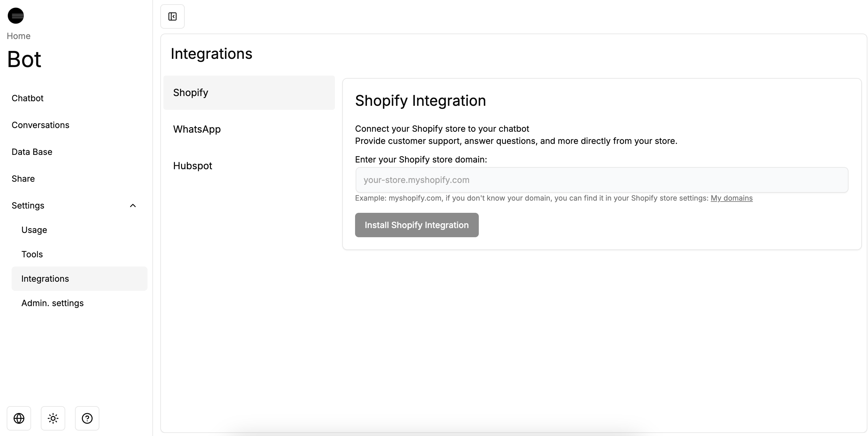Collapse sidebar with the panel toggle icon
Screen dimensions: 868x436
point(172,16)
